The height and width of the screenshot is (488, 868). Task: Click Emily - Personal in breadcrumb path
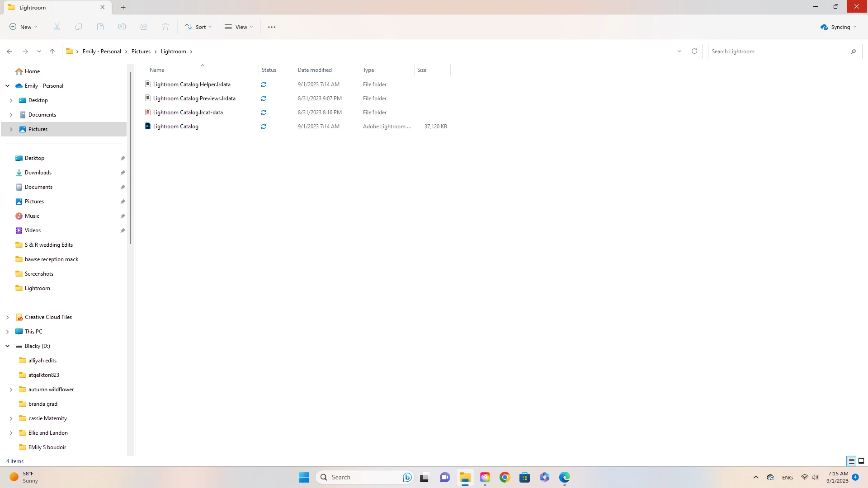click(102, 52)
